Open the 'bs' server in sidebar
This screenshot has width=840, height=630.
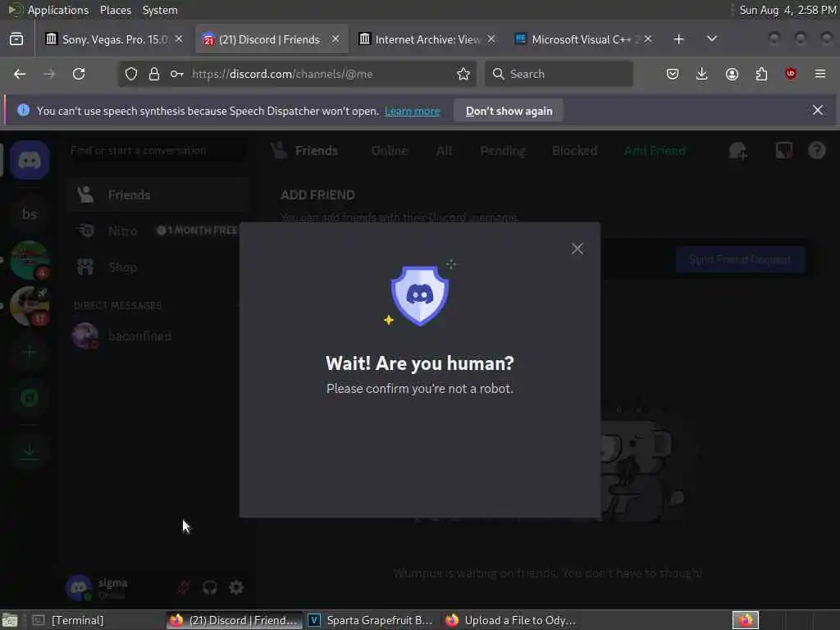point(30,214)
